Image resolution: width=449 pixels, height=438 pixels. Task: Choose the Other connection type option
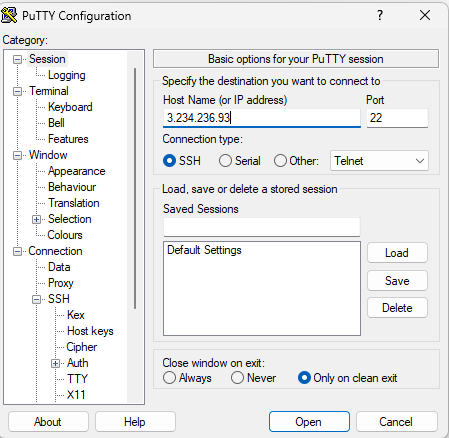(280, 161)
